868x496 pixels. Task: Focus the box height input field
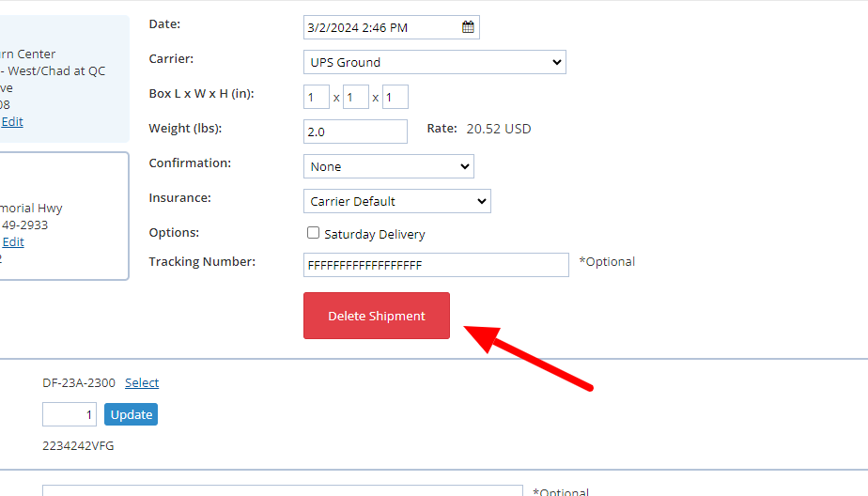point(395,97)
